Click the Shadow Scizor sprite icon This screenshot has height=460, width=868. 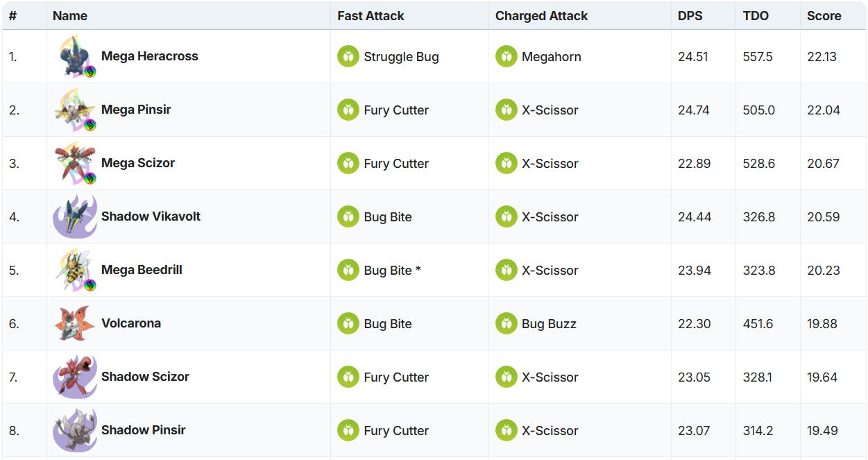pos(75,377)
